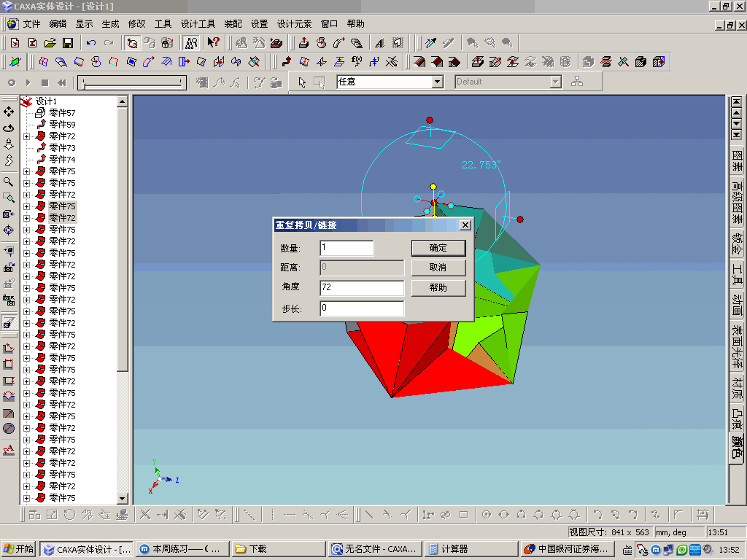Click the select arrow tool icon

coord(302,82)
